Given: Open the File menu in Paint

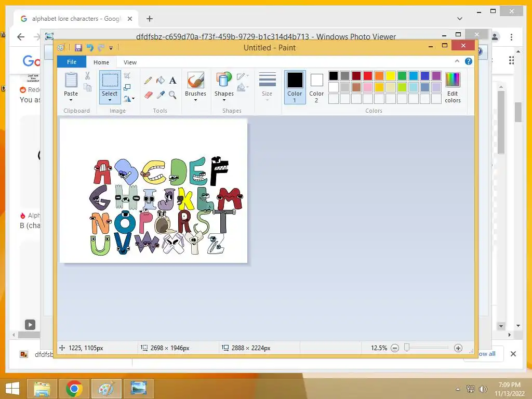Looking at the screenshot, I should pos(72,62).
